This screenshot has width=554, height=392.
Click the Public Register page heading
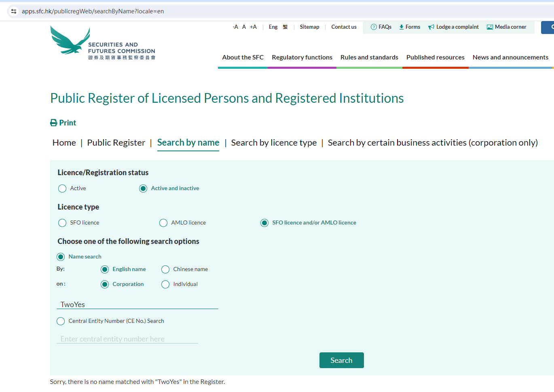(x=227, y=98)
